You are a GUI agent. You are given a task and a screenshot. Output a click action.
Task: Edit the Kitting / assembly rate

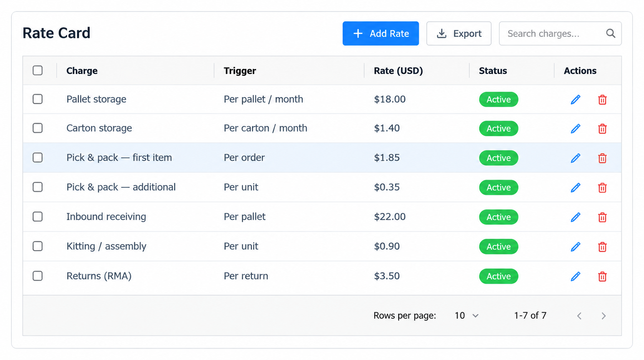575,246
